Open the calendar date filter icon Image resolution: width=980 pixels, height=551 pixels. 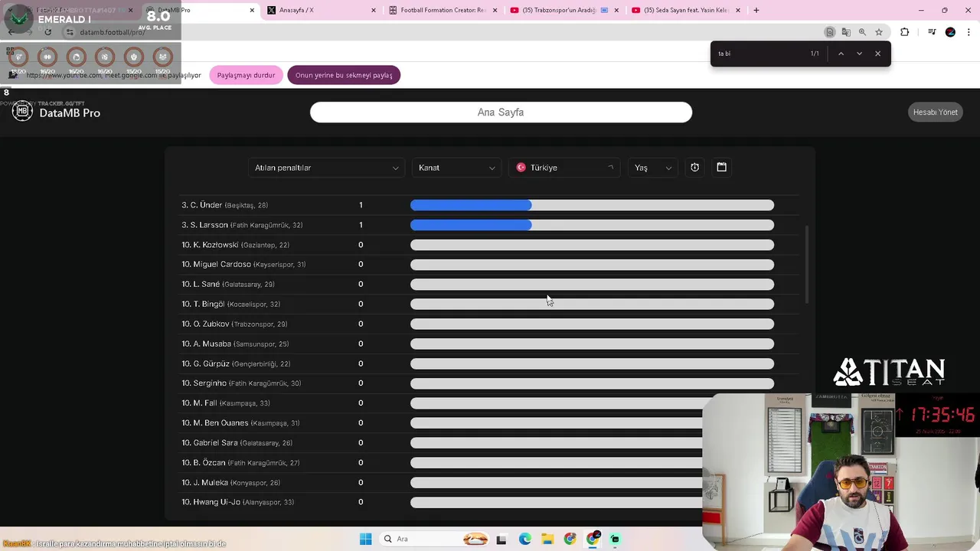721,167
